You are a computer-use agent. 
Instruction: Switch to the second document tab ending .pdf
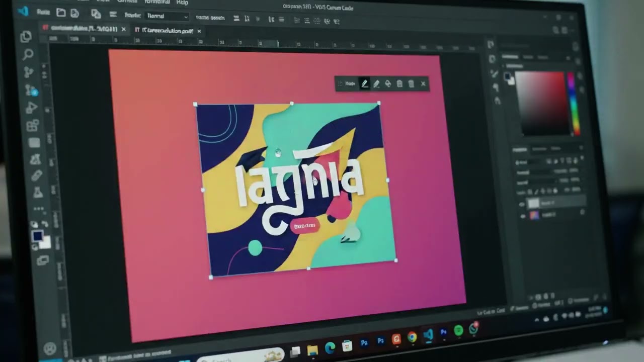(168, 31)
